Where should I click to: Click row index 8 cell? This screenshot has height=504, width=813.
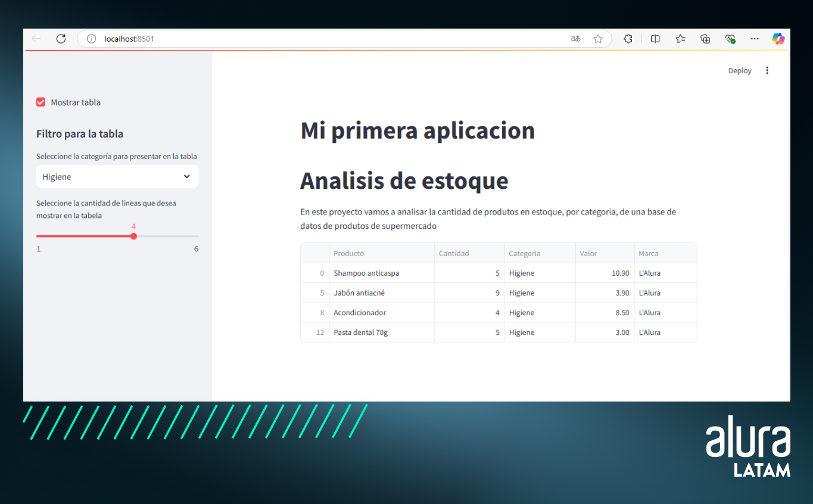pyautogui.click(x=315, y=312)
